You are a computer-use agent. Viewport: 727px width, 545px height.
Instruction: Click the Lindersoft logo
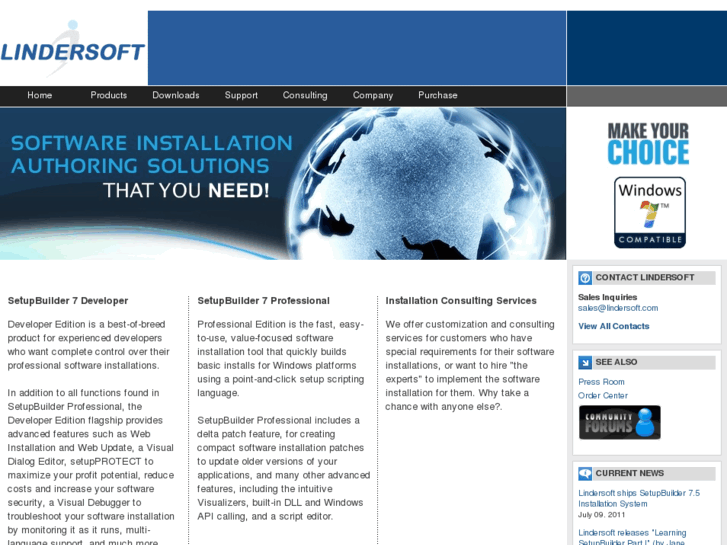pos(73,49)
